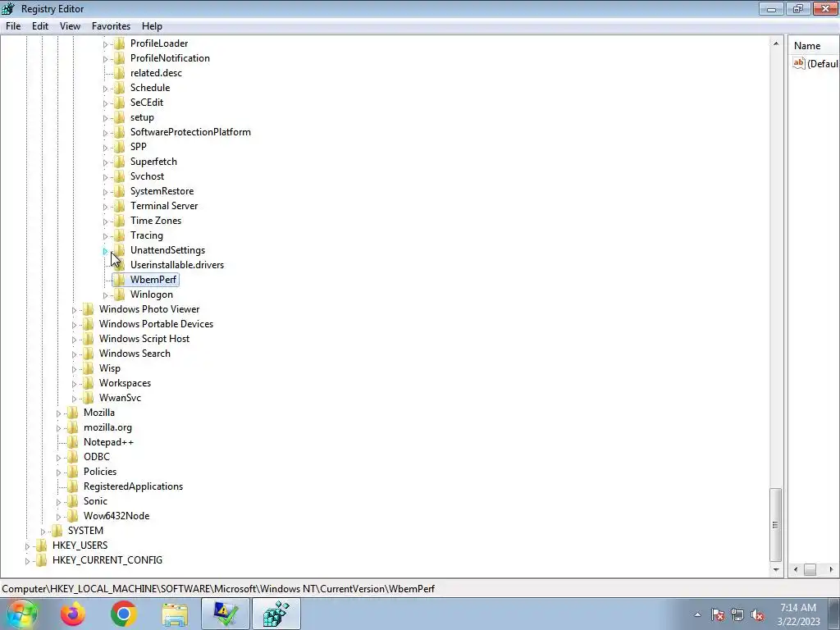
Task: Expand the HKEY_USERS hive
Action: (27, 546)
